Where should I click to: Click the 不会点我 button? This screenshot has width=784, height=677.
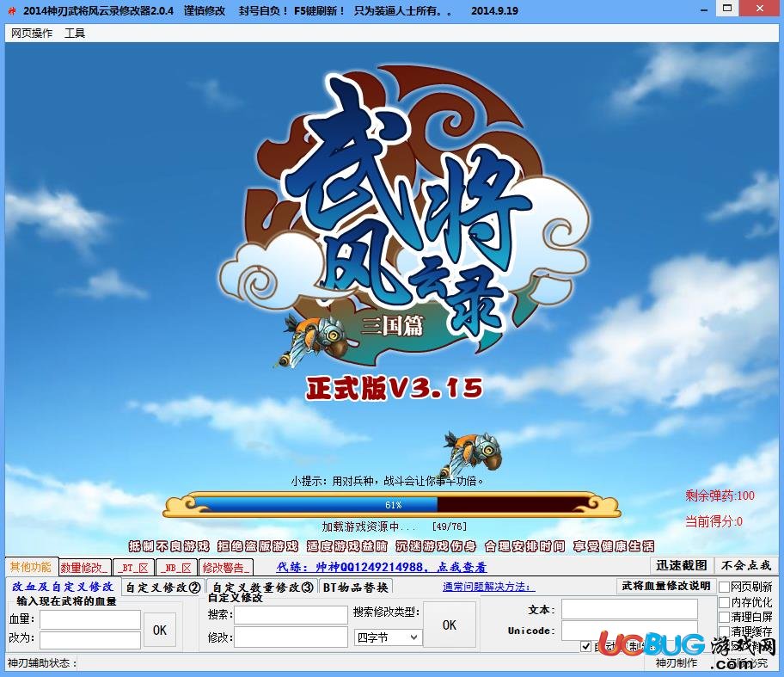(746, 565)
